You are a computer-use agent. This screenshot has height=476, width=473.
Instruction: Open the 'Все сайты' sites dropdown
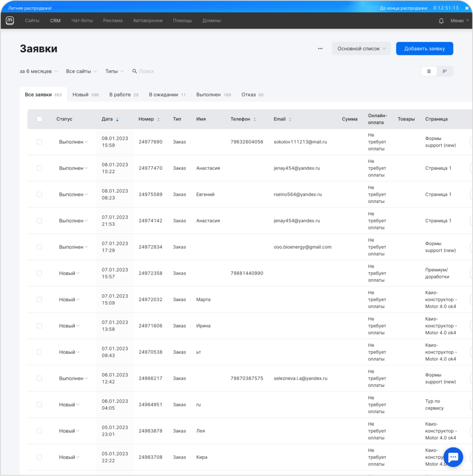(81, 71)
